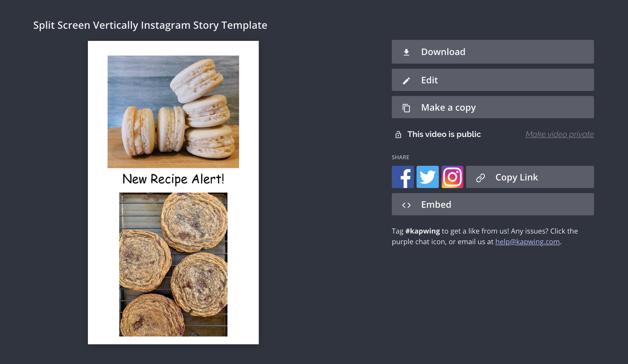Click the pencil edit icon
This screenshot has height=364, width=628.
[406, 81]
